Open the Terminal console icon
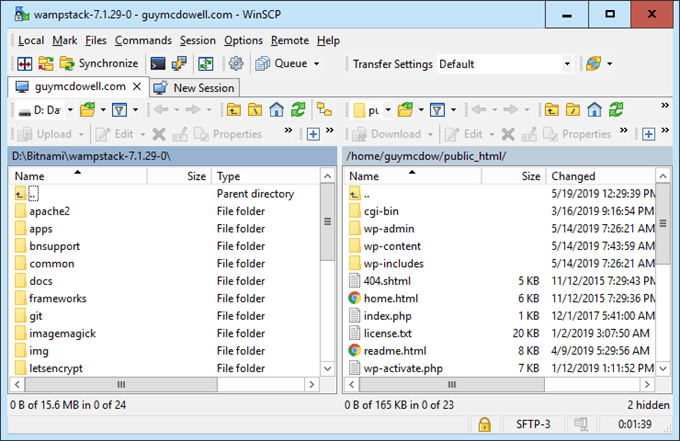680x441 pixels. click(x=158, y=64)
